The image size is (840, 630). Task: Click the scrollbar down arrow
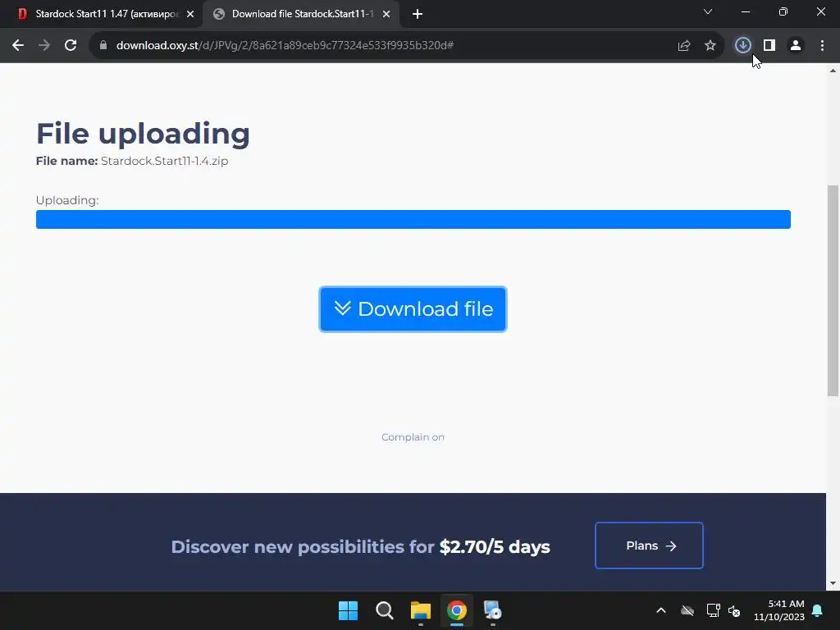pyautogui.click(x=833, y=583)
